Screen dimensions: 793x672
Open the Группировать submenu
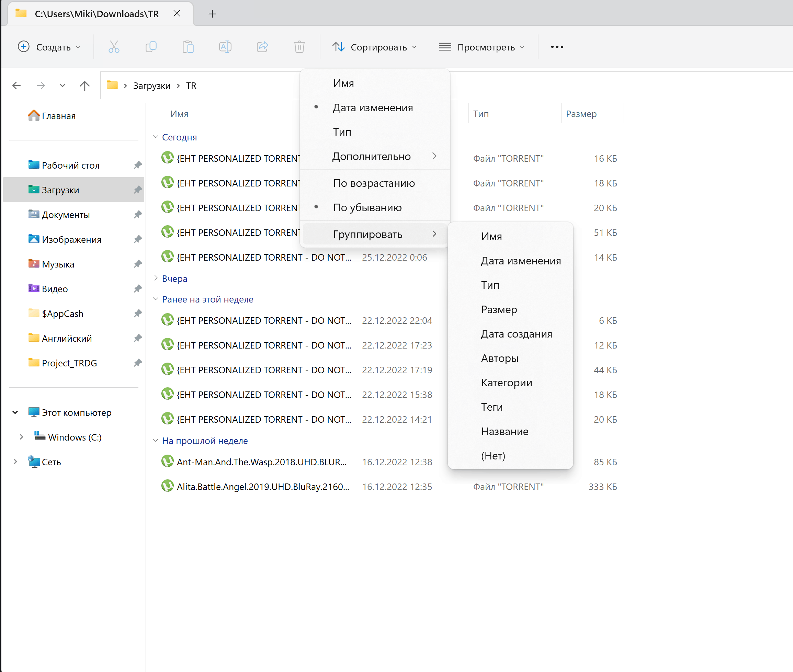click(x=375, y=234)
